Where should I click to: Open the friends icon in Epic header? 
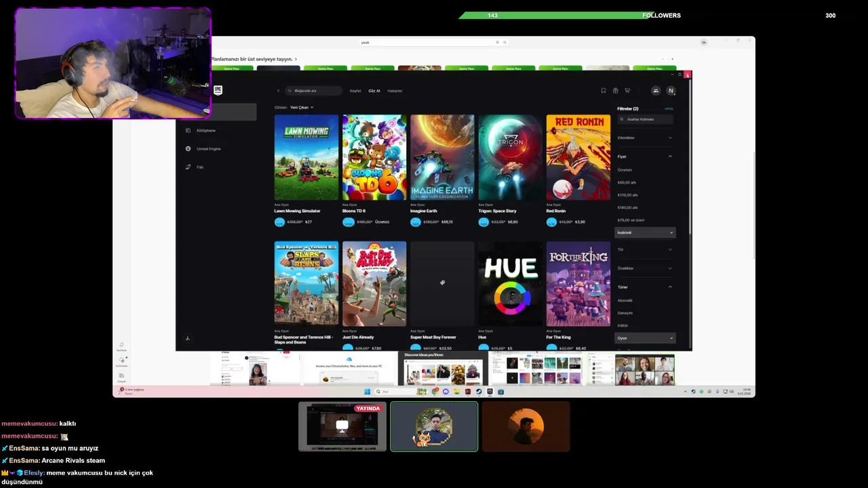click(x=656, y=91)
